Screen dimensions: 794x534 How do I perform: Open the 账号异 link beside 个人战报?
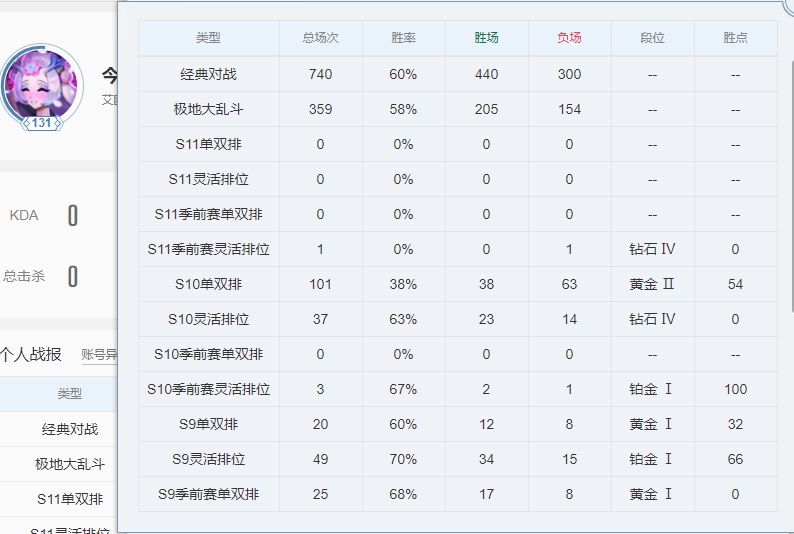99,354
